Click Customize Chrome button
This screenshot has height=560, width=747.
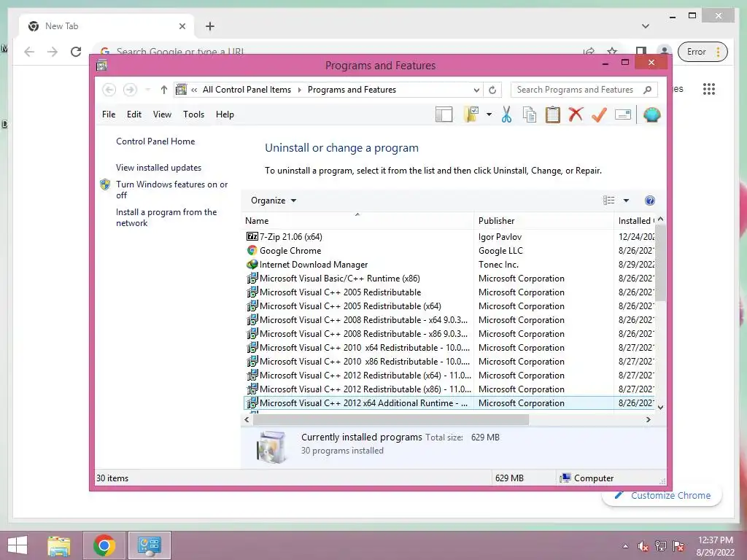pos(662,496)
